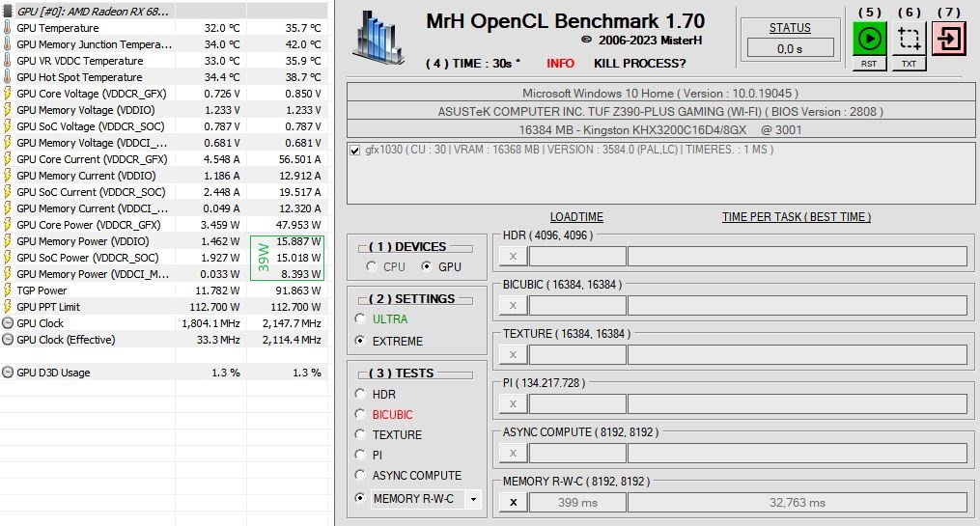Select the GPU Clock value 2,147.7 MHz
Viewport: 980px width, 526px height.
292,323
